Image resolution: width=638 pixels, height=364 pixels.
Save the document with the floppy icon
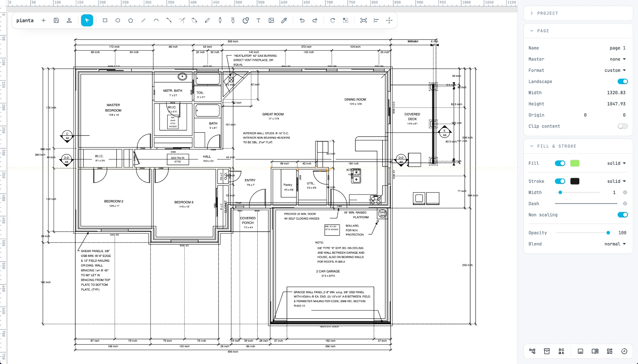point(56,20)
